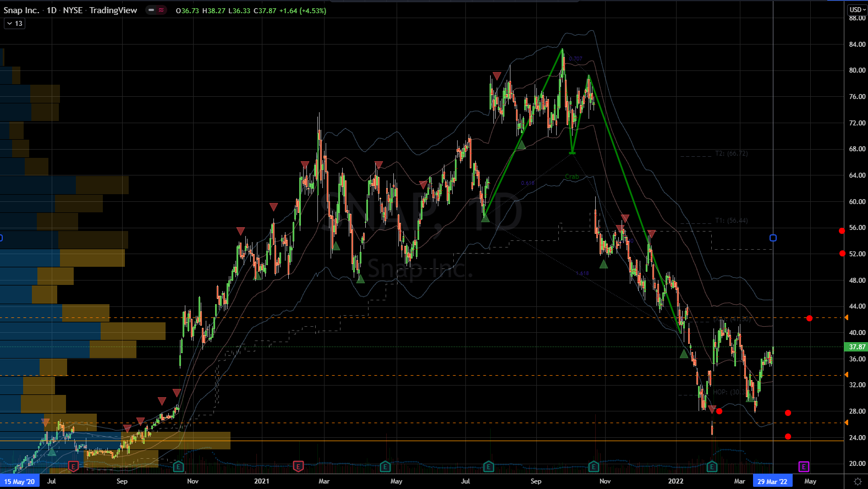The height and width of the screenshot is (489, 868).
Task: Click the red earnings marker near July 2020
Action: click(x=73, y=467)
